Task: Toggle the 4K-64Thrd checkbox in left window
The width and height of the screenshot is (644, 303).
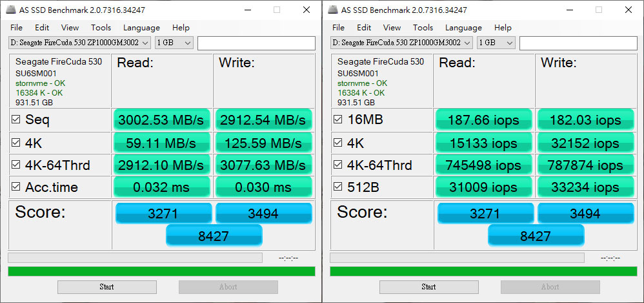Action: tap(15, 165)
